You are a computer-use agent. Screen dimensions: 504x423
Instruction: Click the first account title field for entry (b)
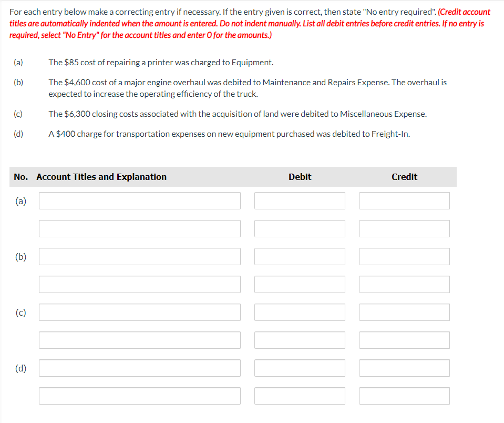139,256
